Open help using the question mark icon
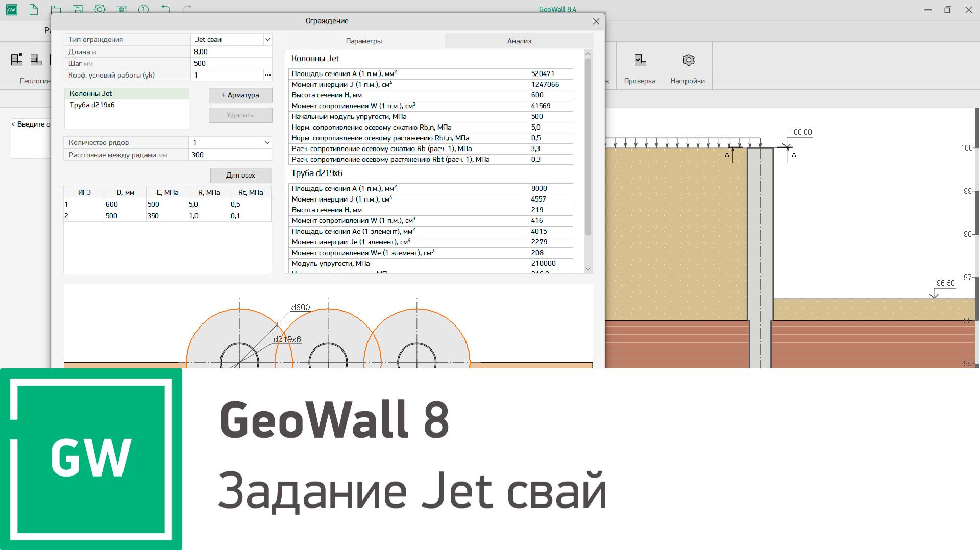 [x=143, y=9]
